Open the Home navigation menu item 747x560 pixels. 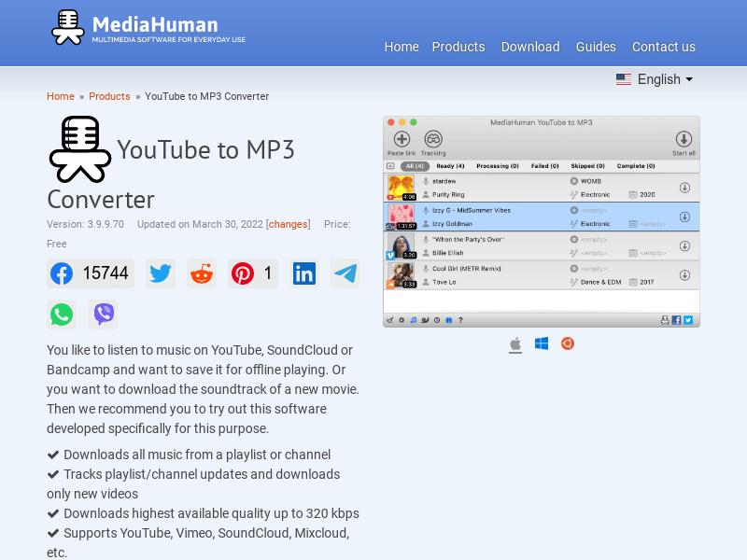(402, 47)
